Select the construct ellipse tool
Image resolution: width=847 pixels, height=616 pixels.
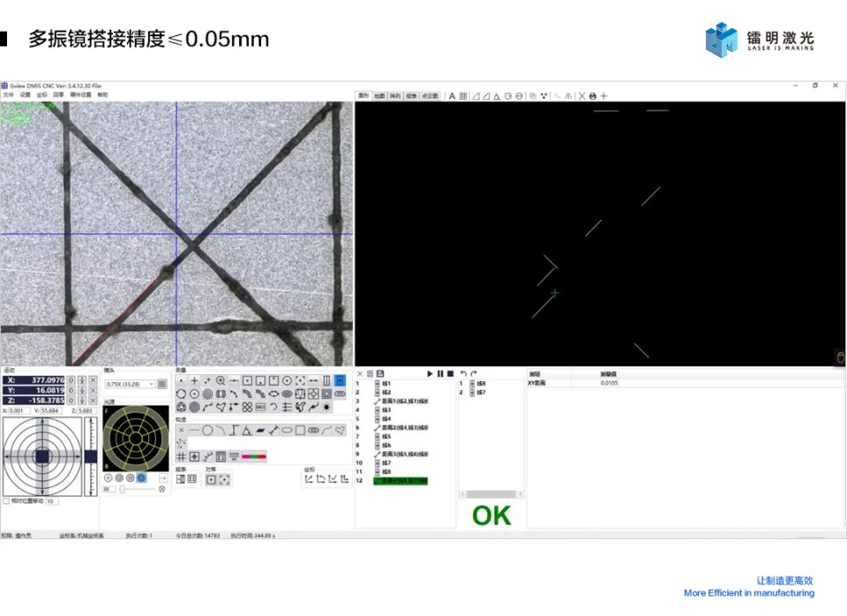pyautogui.click(x=287, y=430)
